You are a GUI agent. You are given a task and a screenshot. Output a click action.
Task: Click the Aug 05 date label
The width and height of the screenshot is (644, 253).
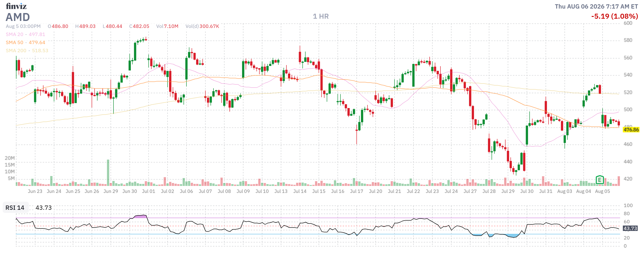click(603, 191)
